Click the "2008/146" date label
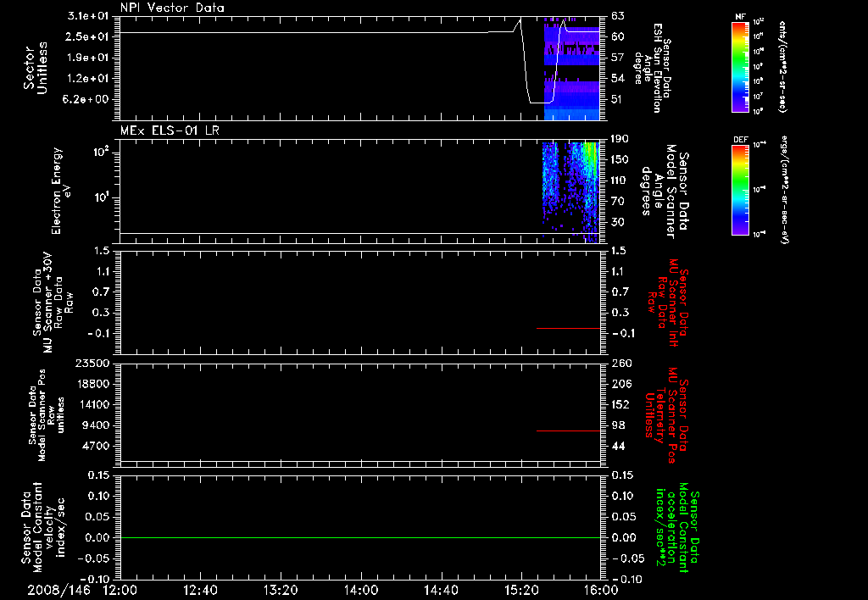The image size is (868, 600). 58,590
